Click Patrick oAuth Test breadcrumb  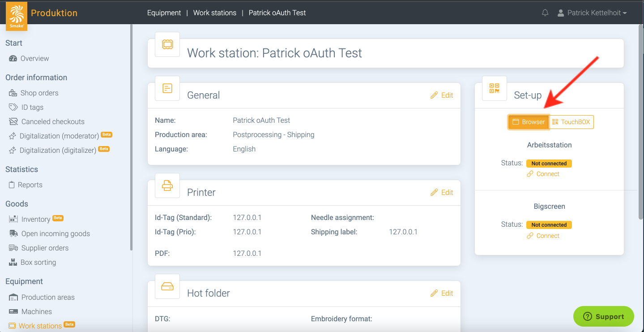(277, 13)
